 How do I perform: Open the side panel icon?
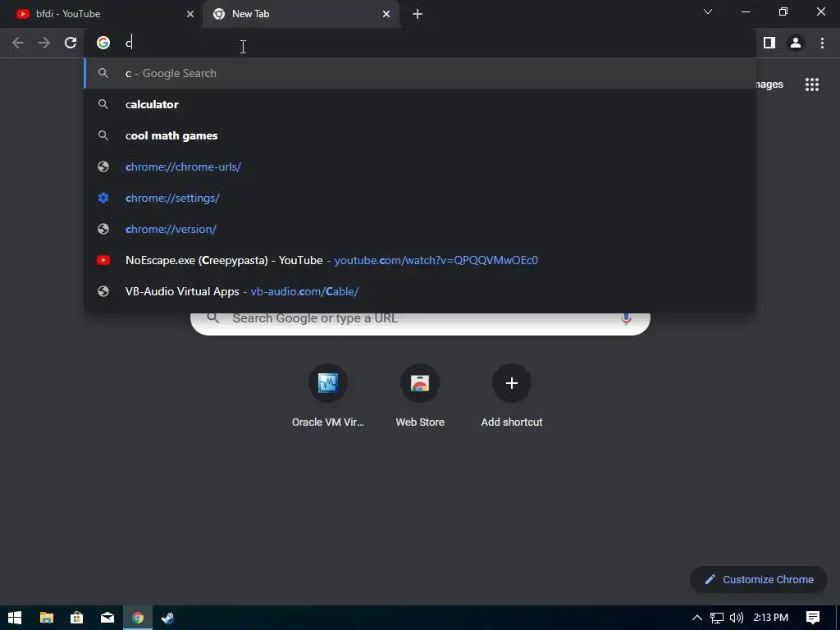point(769,43)
